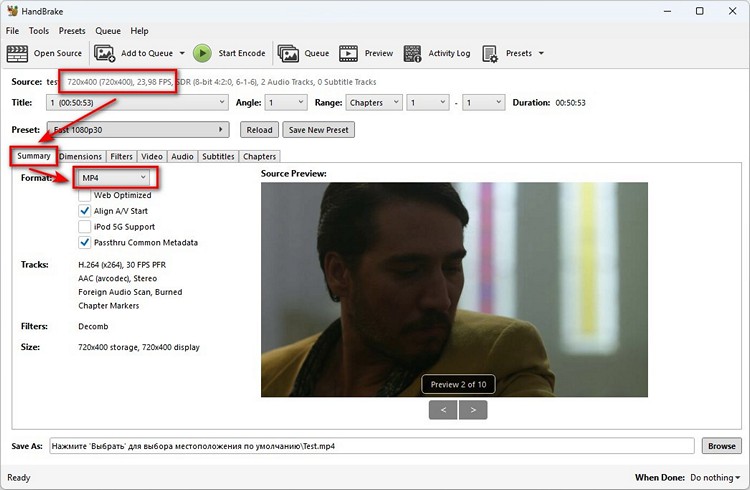The height and width of the screenshot is (490, 750).
Task: Open the Help menu
Action: pyautogui.click(x=139, y=31)
